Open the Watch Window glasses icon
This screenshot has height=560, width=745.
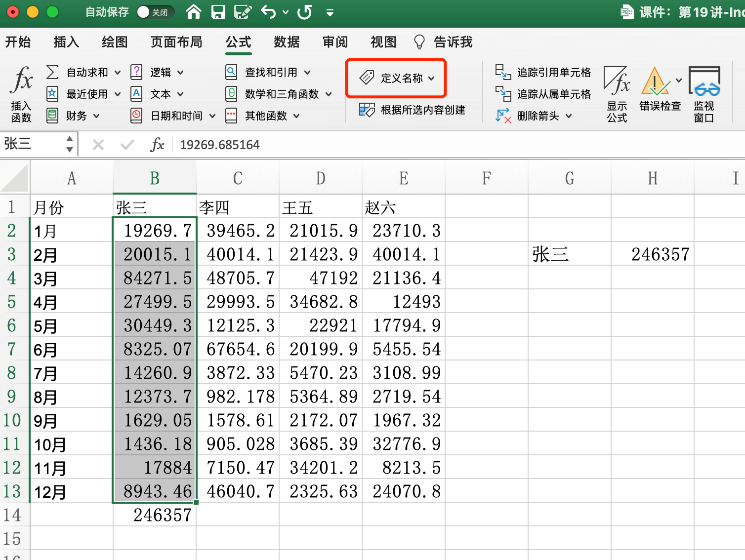pos(704,81)
